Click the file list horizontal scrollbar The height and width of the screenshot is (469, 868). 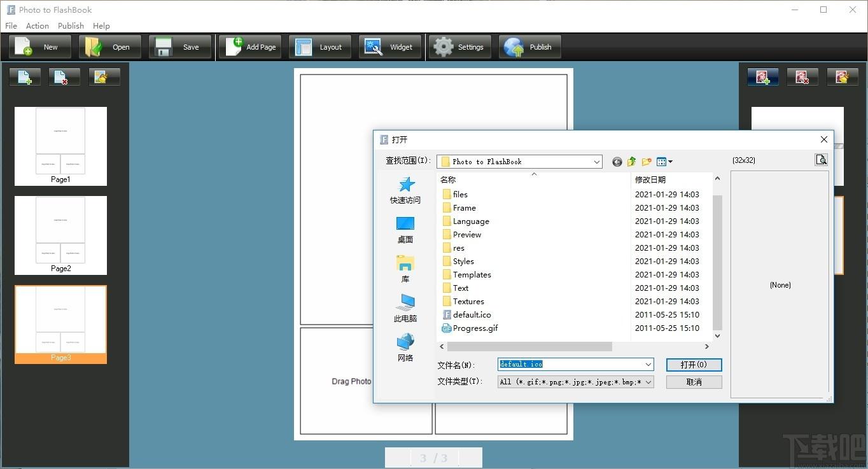(x=529, y=347)
